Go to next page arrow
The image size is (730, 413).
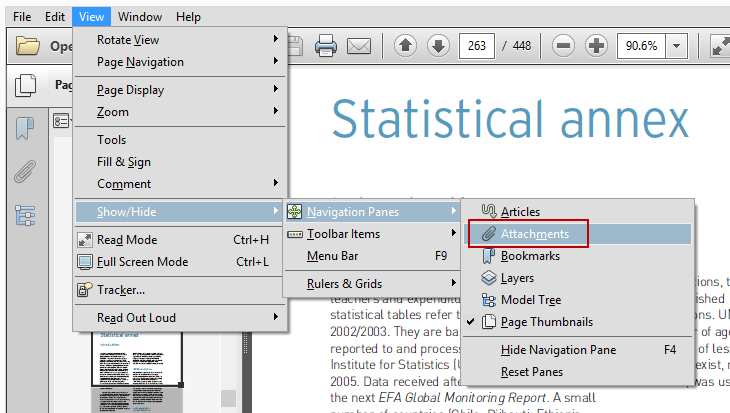click(438, 46)
